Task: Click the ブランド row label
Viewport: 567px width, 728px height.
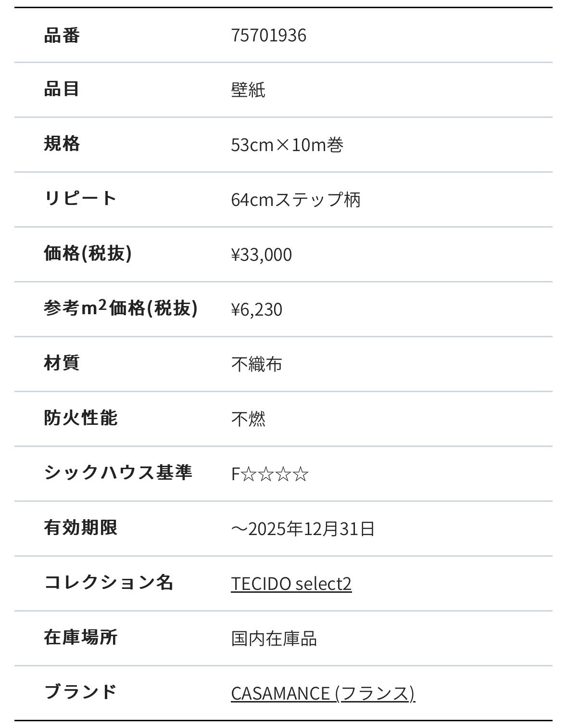Action: pos(80,692)
